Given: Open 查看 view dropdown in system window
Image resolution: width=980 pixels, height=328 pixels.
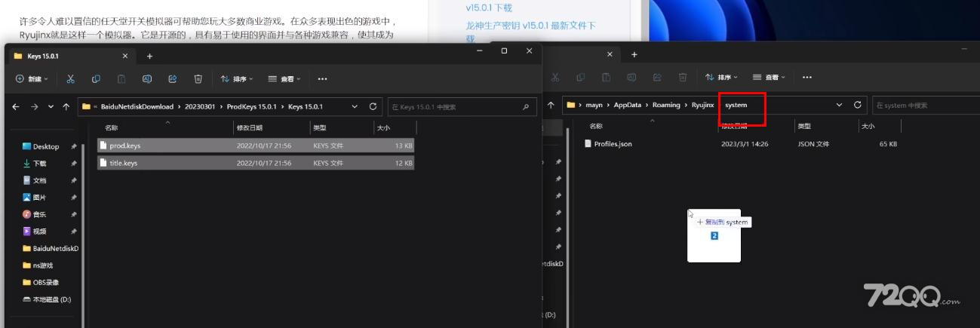Looking at the screenshot, I should point(769,77).
